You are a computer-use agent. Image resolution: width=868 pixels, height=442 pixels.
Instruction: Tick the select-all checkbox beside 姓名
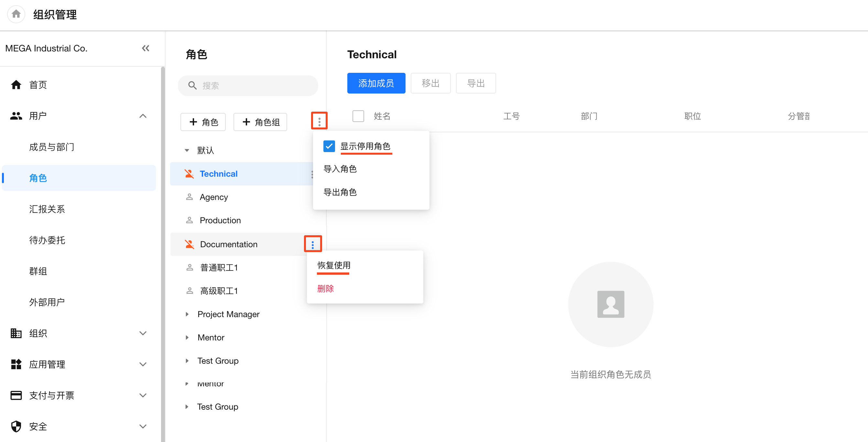[358, 116]
